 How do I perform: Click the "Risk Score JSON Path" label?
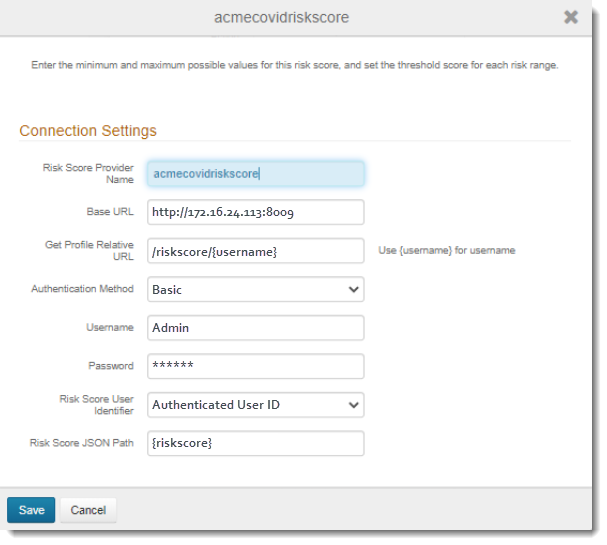pos(82,442)
